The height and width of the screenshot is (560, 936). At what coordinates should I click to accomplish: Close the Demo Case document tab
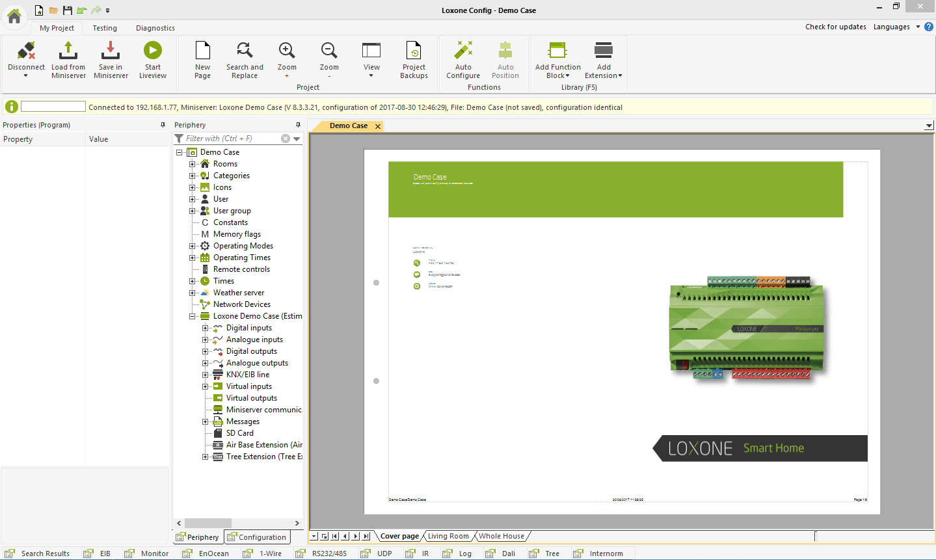tap(378, 126)
